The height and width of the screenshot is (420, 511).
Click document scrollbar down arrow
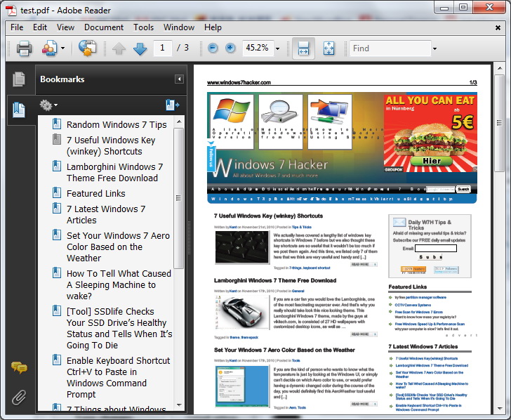[500, 409]
